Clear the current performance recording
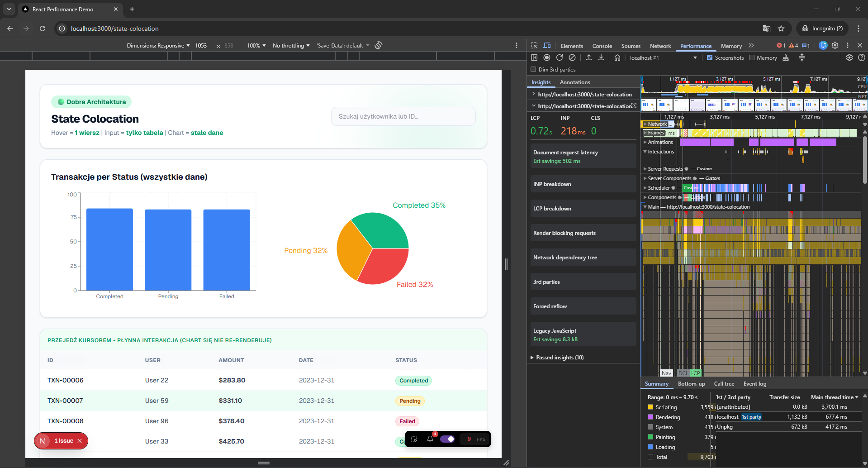Image resolution: width=868 pixels, height=468 pixels. [572, 57]
